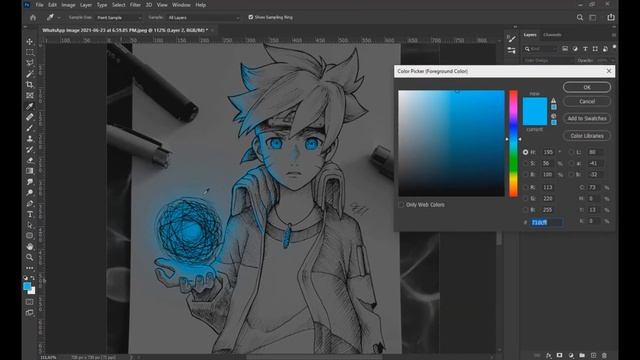Image resolution: width=640 pixels, height=360 pixels.
Task: Open the Sample All Layers dropdown
Action: (204, 18)
